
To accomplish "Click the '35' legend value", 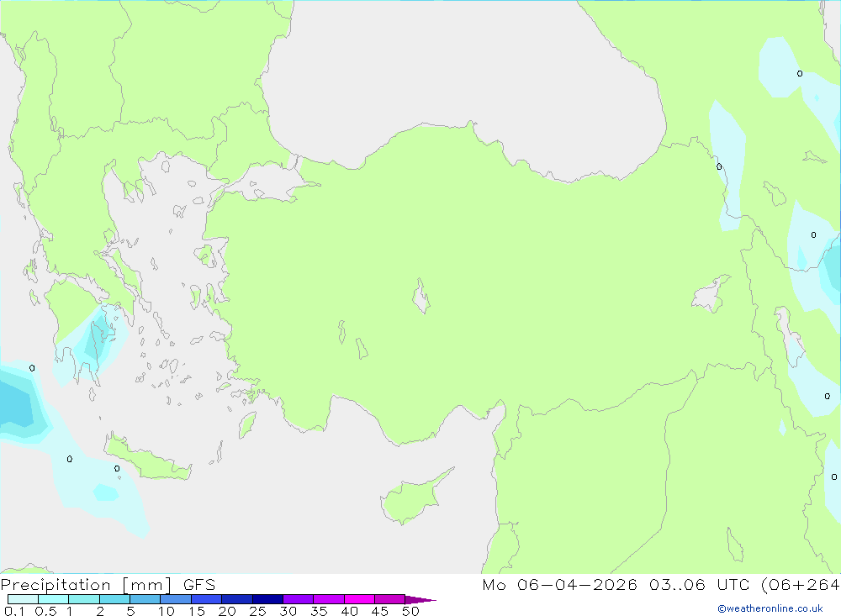I will [319, 611].
